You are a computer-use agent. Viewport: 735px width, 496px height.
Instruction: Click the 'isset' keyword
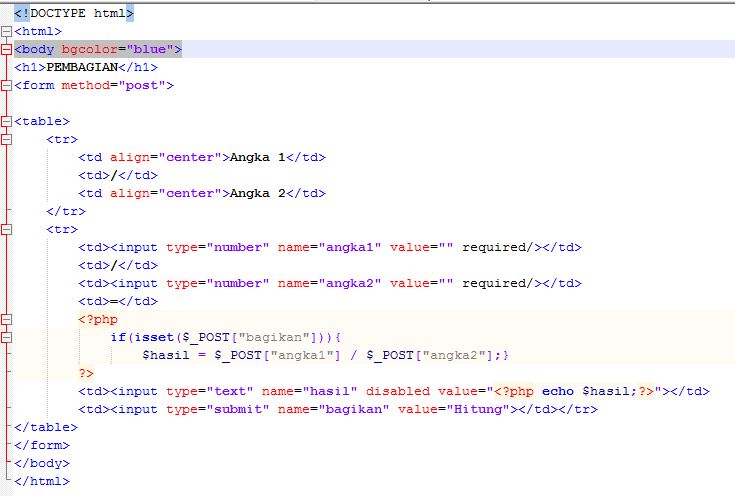click(154, 337)
